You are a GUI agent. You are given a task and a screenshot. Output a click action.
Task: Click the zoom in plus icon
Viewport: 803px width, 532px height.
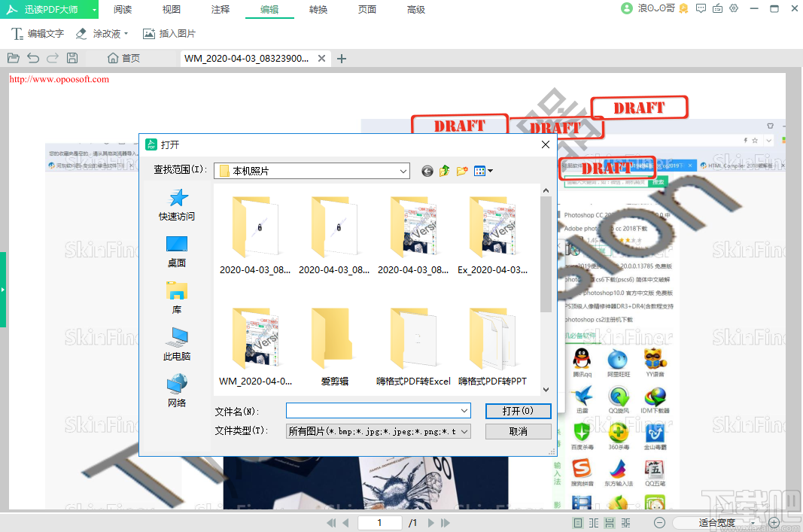[774, 521]
